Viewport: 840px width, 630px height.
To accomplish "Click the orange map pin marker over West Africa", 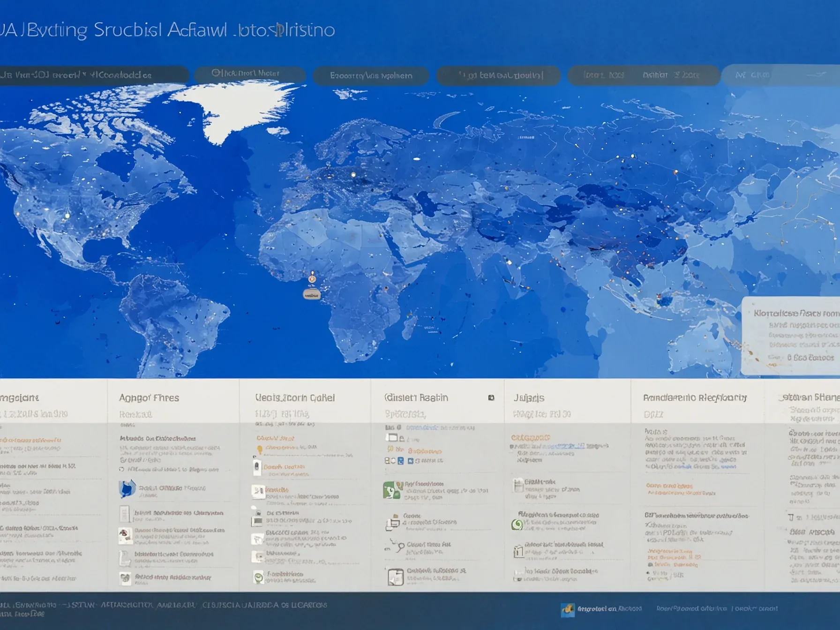I will 312,279.
